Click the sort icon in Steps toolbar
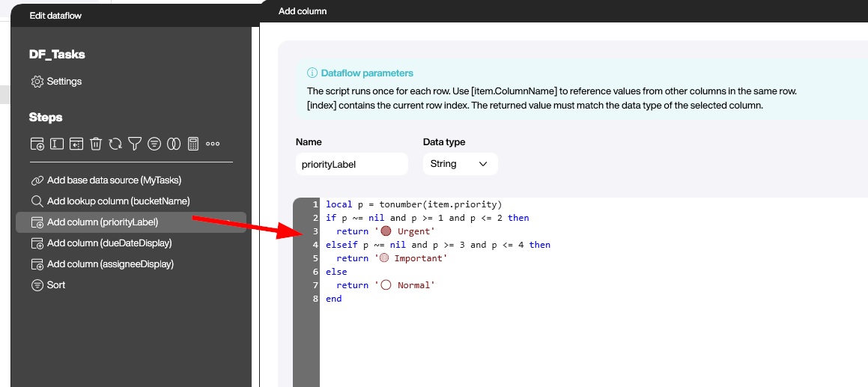Screen dimensions: 868x387 tap(154, 144)
